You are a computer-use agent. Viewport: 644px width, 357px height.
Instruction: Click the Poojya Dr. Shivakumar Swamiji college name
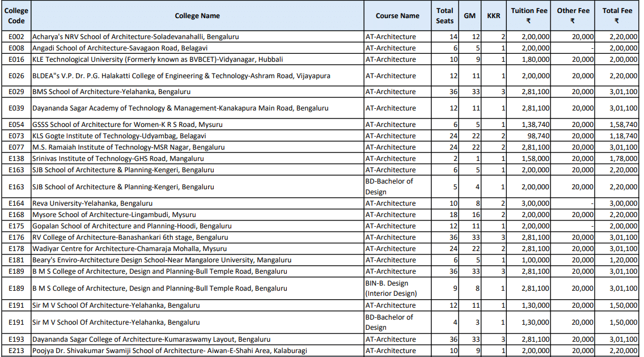point(170,351)
